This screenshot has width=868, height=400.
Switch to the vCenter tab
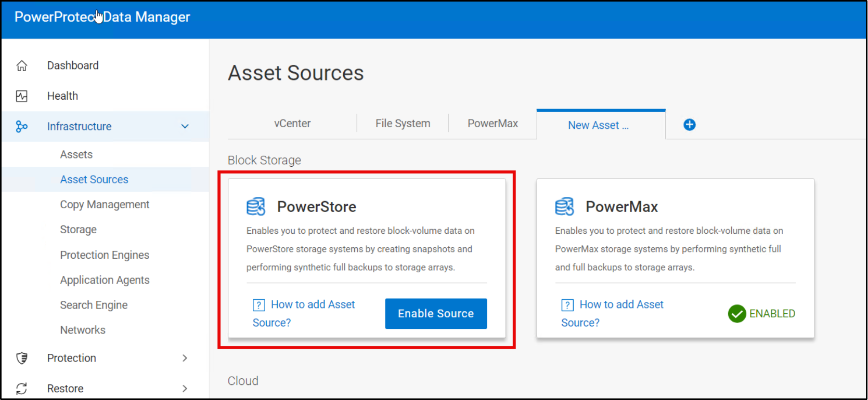(292, 124)
